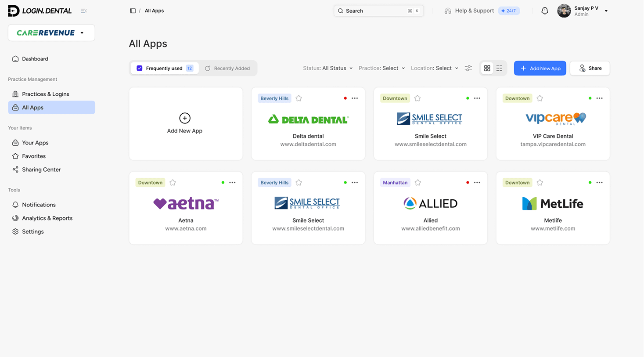Open three-dot menu on Allied card
Viewport: 644px width, 357px height.
pos(477,183)
